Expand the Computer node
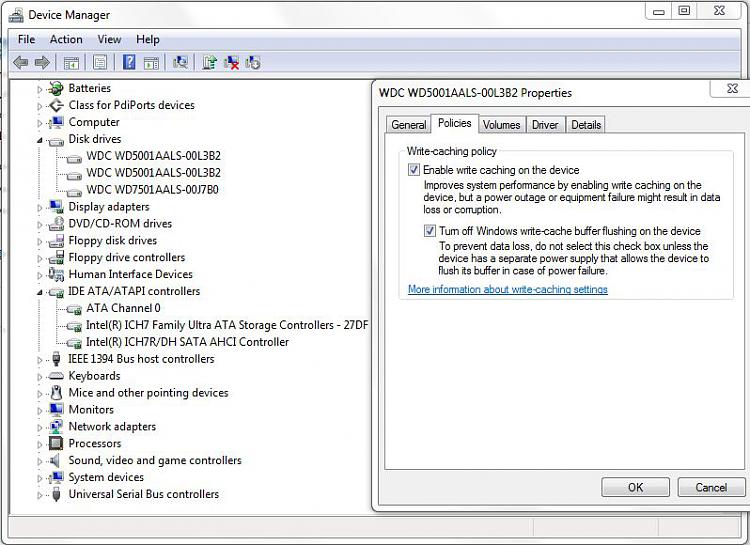 coord(40,123)
